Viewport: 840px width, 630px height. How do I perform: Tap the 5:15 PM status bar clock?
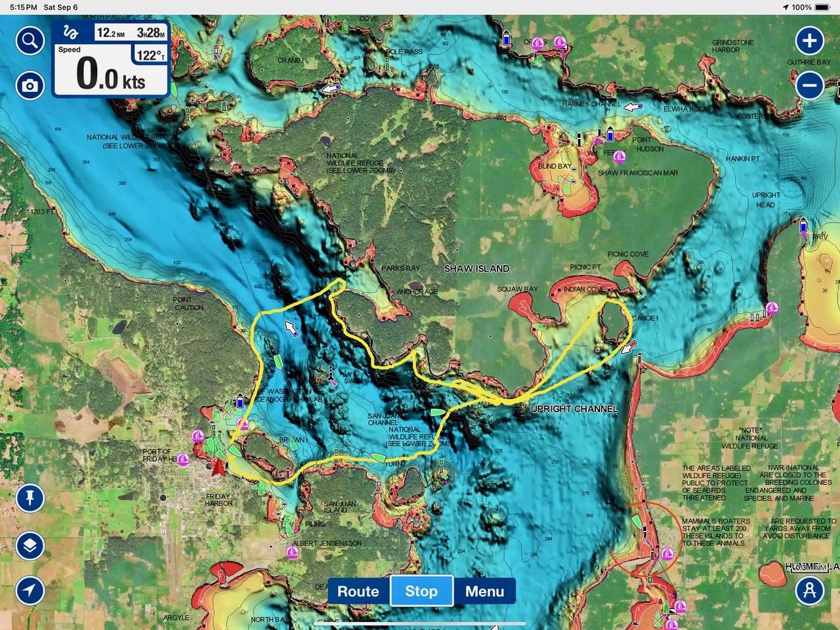pyautogui.click(x=24, y=7)
